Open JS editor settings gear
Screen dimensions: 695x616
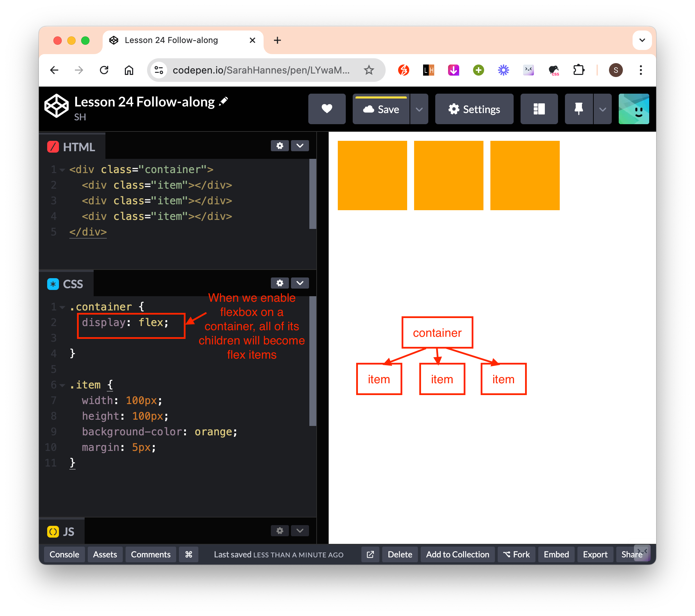(280, 531)
